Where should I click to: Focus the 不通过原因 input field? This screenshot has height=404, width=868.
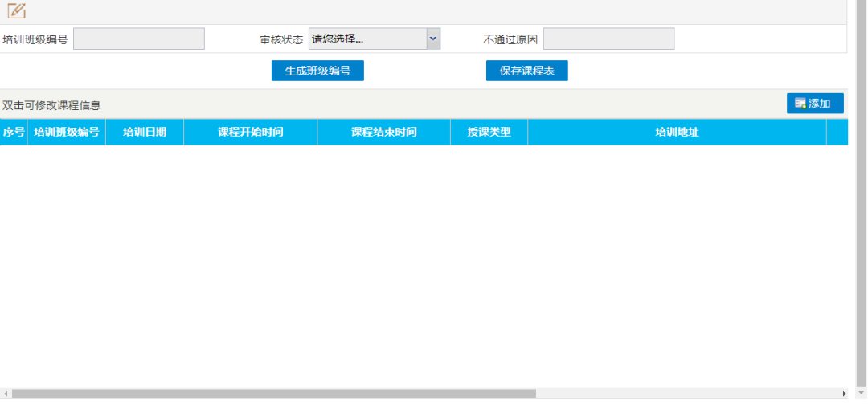coord(608,39)
